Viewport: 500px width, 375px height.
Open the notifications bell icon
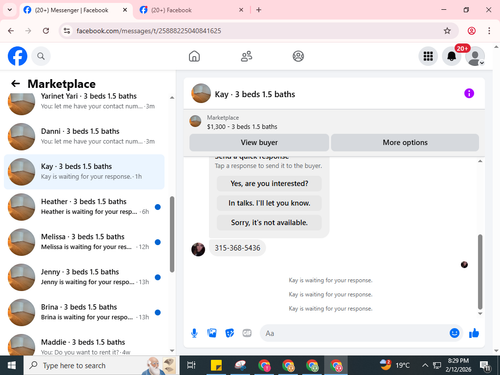[x=452, y=56]
